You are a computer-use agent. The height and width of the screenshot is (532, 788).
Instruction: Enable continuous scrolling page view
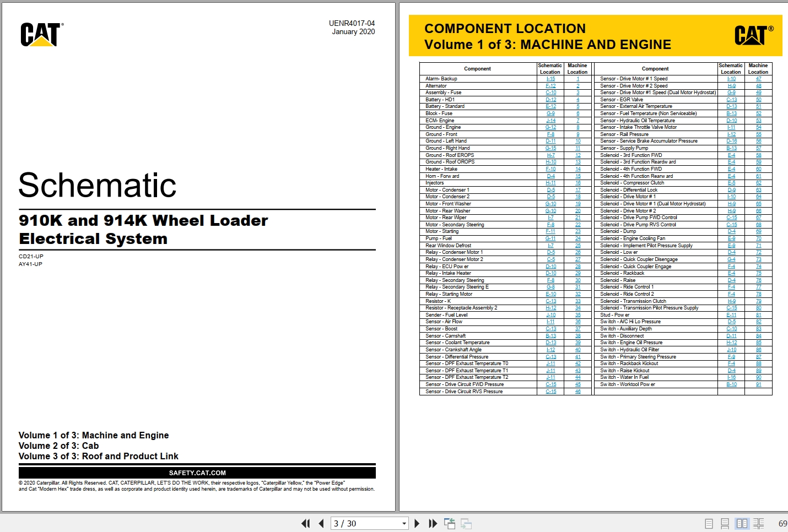(725, 524)
